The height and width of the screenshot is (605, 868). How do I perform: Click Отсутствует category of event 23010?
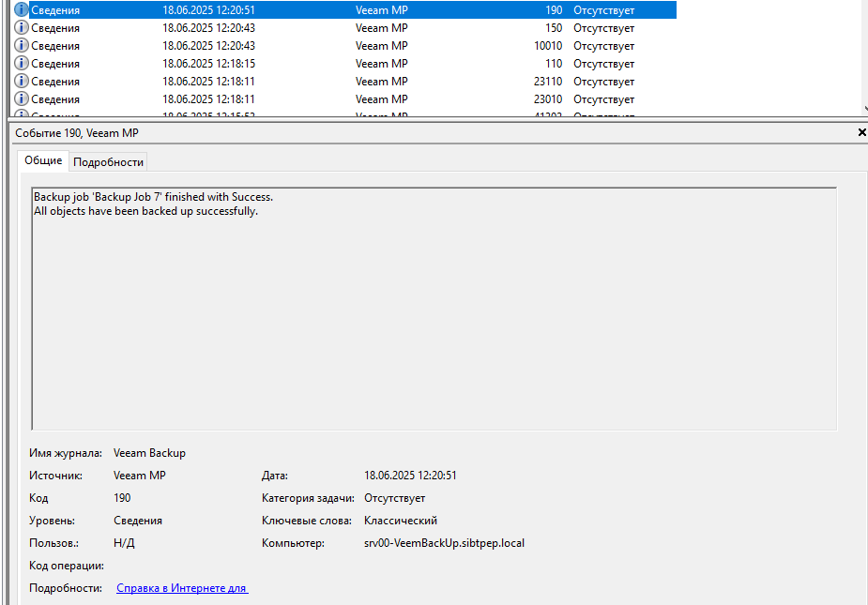603,99
